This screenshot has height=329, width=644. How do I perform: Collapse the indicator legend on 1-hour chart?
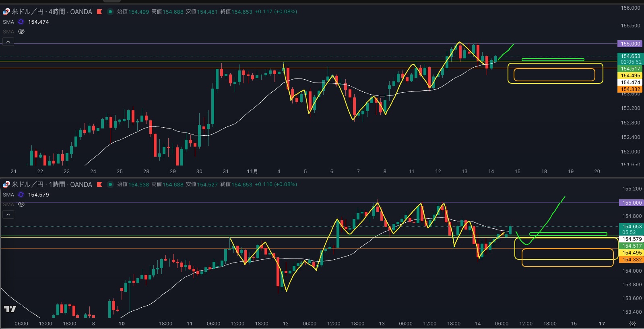tap(8, 214)
